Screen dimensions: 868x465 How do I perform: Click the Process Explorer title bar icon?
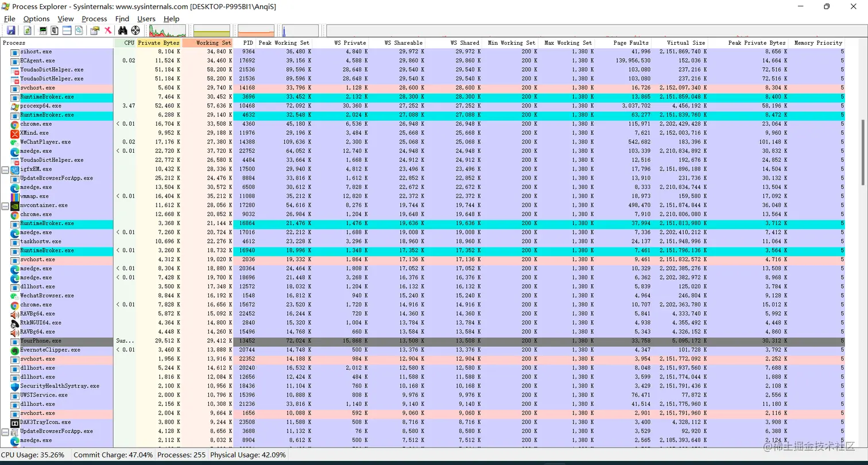pos(6,6)
